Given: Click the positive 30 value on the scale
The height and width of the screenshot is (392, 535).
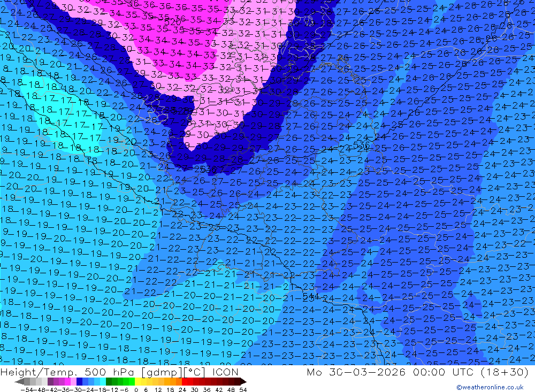Looking at the screenshot, I should 195,390.
